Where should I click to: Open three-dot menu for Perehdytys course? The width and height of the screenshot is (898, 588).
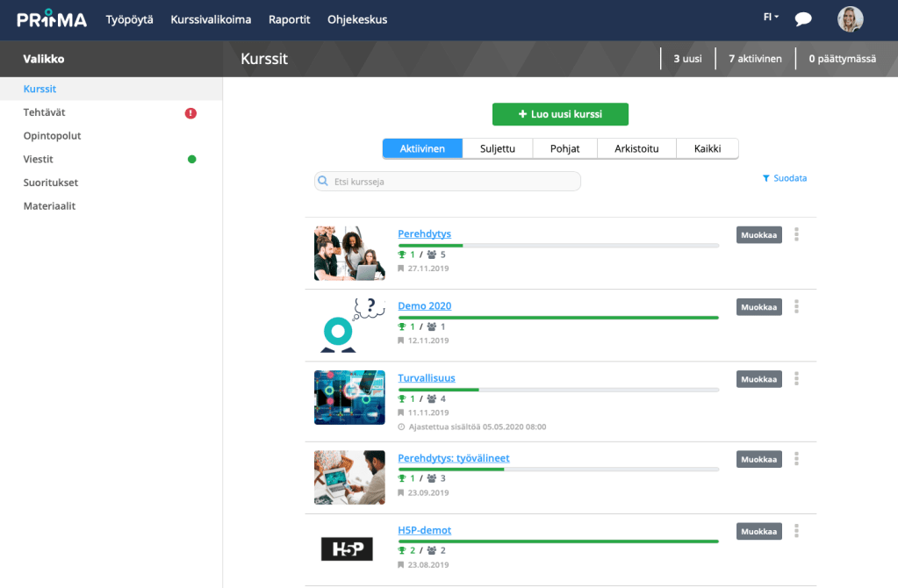point(796,234)
